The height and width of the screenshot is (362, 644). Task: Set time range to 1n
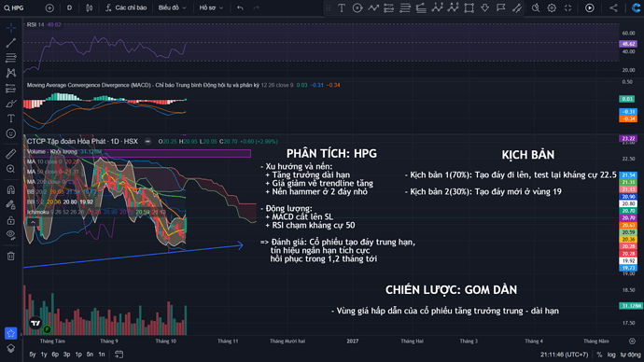[102, 355]
